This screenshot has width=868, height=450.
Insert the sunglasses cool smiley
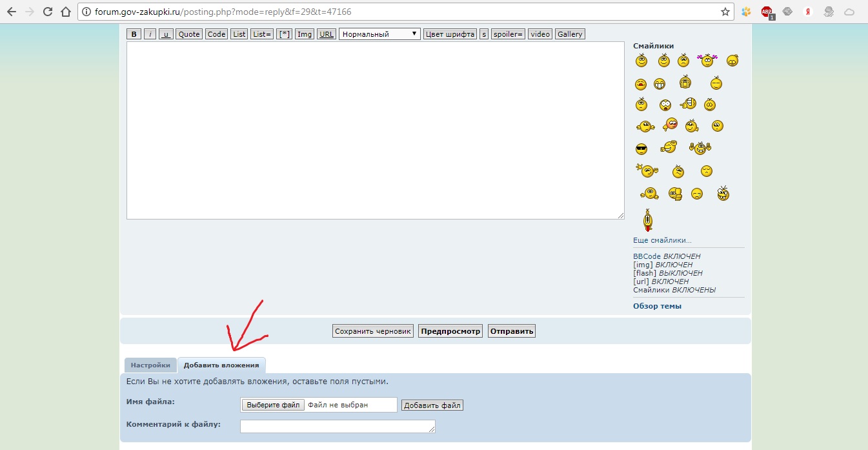pyautogui.click(x=641, y=149)
